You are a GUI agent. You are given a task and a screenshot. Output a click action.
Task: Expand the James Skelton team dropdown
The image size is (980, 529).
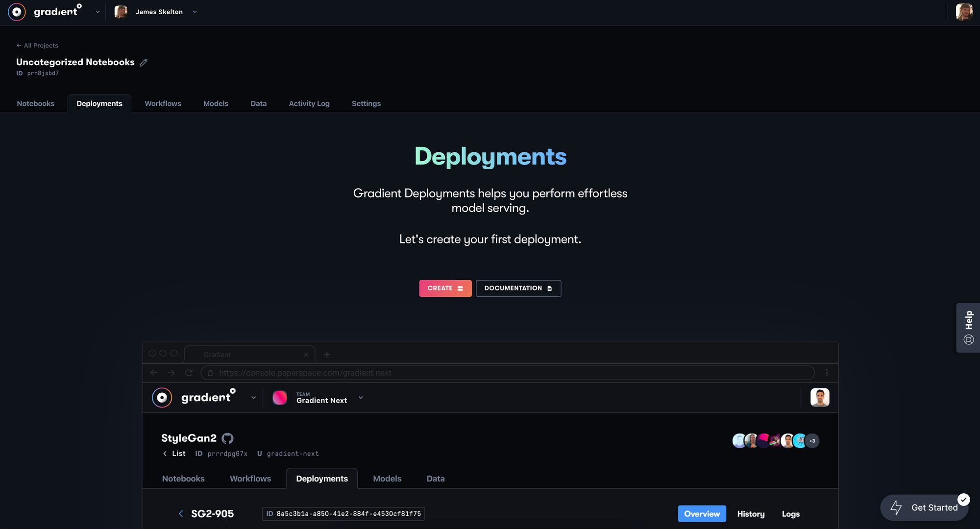pyautogui.click(x=195, y=12)
